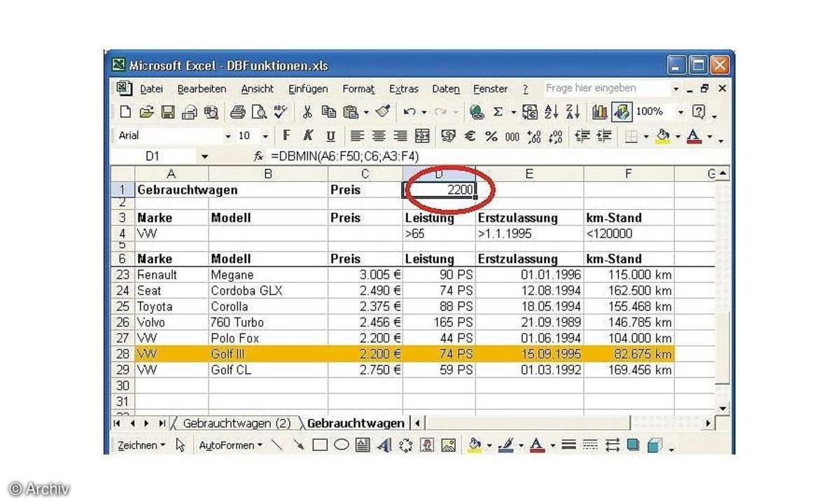Screen dimensions: 840x504
Task: Open the AutoFormen shapes menu
Action: click(231, 445)
